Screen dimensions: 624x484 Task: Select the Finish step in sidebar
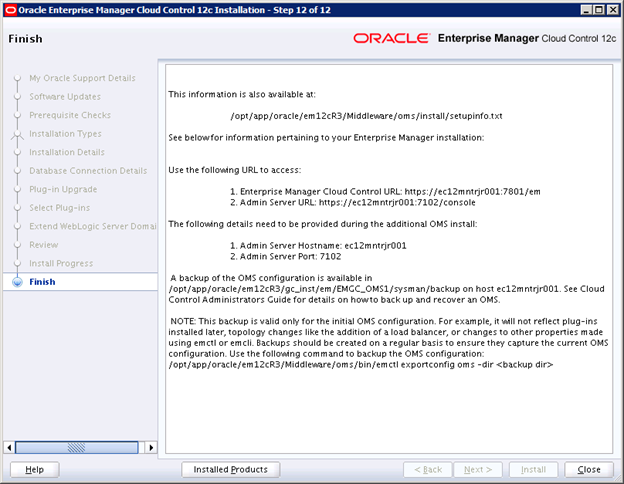[42, 282]
